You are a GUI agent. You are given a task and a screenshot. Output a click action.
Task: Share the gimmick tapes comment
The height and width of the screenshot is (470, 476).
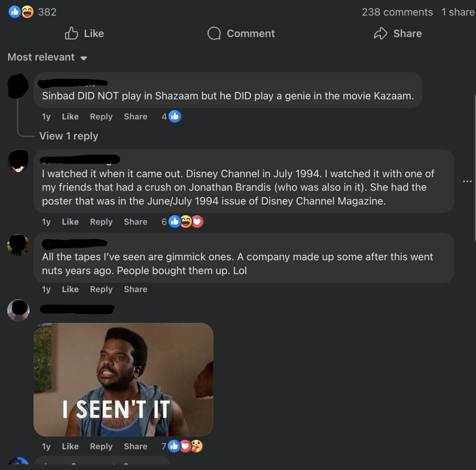click(135, 289)
